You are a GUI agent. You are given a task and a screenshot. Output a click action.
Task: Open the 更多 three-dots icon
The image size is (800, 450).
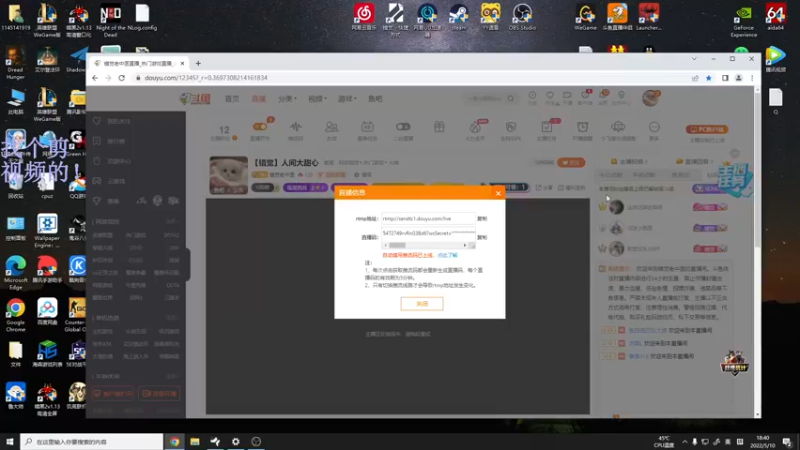pos(654,127)
